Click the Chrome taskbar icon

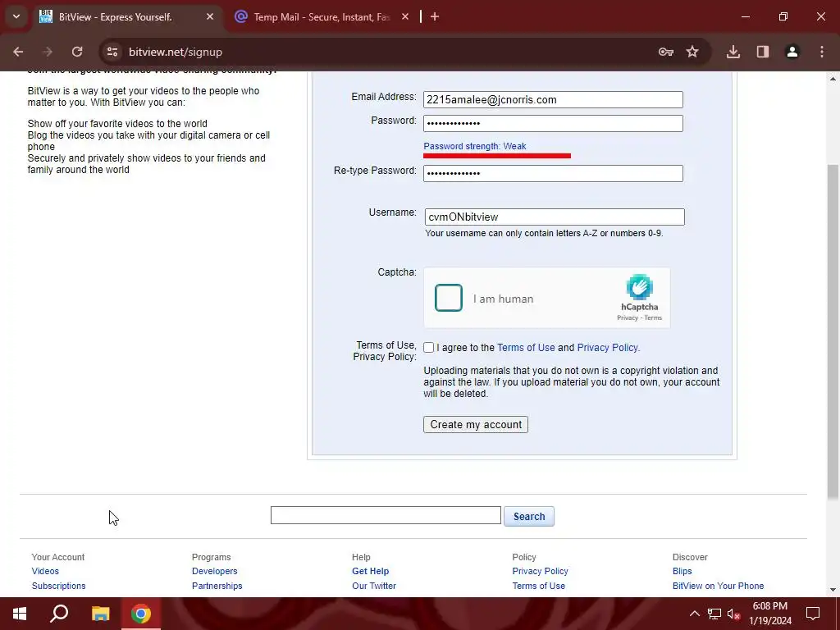141,614
